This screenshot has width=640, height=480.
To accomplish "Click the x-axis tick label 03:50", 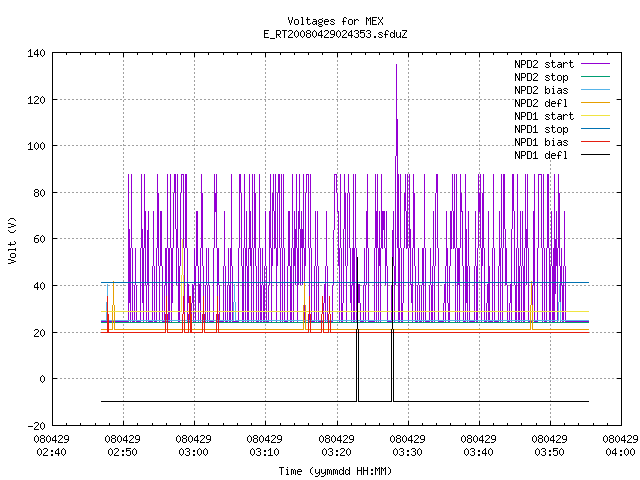I will [549, 452].
